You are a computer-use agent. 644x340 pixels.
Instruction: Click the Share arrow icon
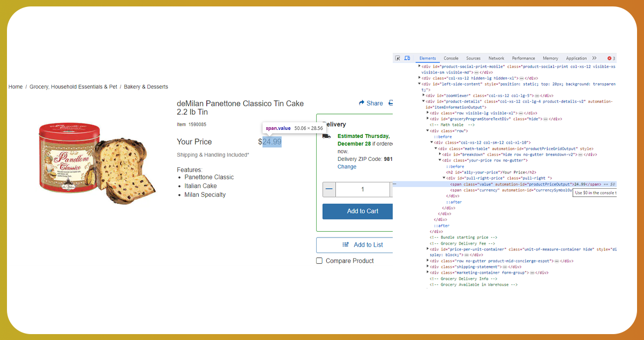pyautogui.click(x=362, y=103)
